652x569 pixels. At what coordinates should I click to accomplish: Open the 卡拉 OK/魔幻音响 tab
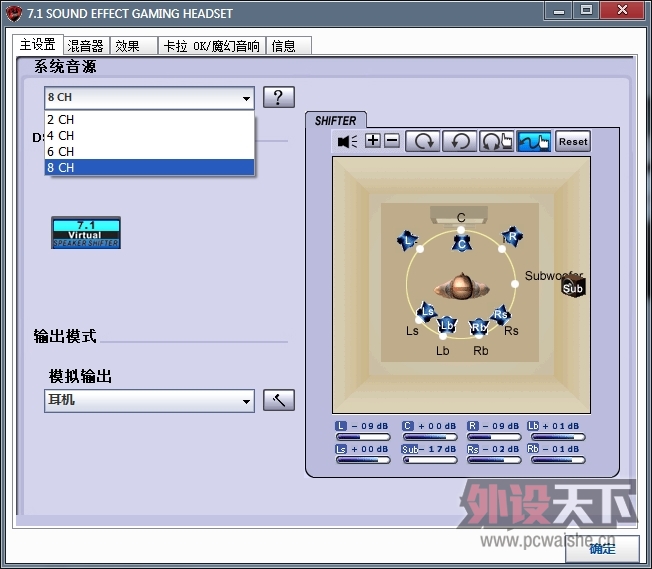[211, 46]
